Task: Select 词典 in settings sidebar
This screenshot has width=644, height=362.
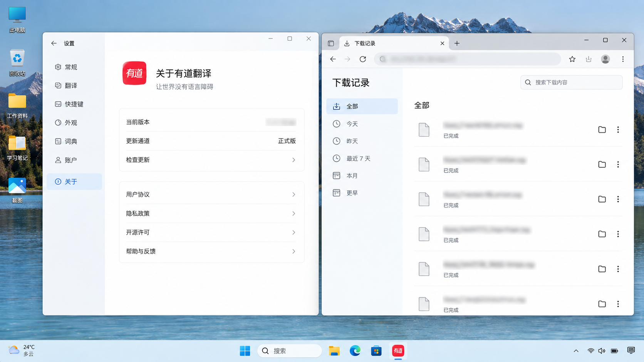Action: (x=74, y=141)
